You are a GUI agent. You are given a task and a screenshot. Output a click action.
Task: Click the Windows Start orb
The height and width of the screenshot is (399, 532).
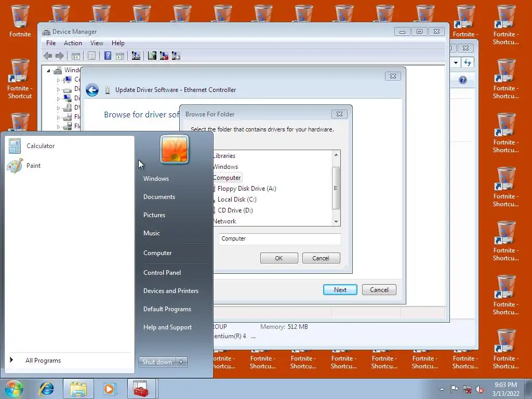coord(14,389)
